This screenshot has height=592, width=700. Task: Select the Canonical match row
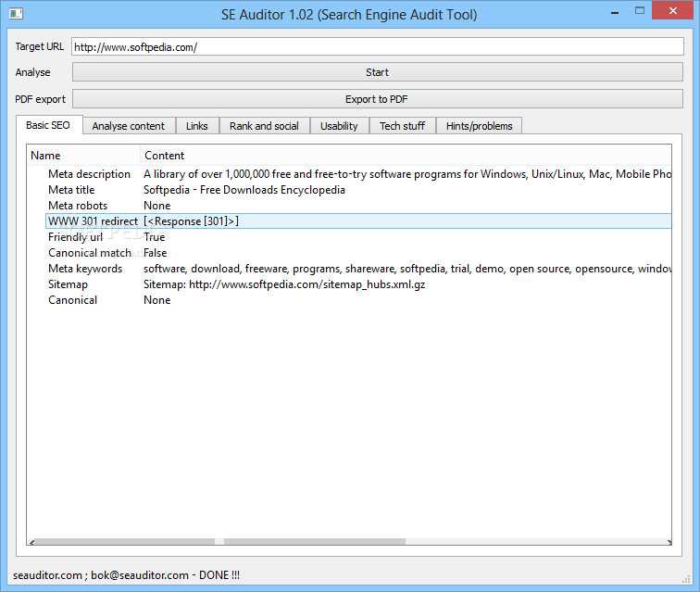tap(359, 253)
